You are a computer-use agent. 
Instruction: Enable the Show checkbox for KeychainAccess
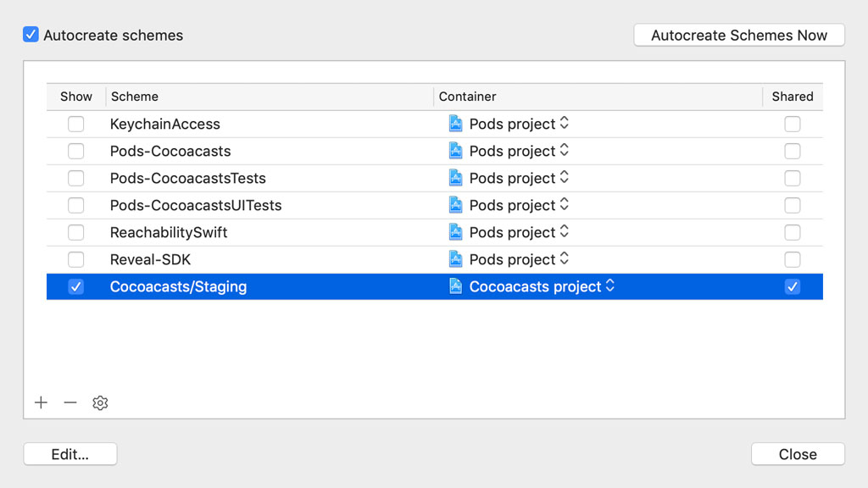[75, 124]
